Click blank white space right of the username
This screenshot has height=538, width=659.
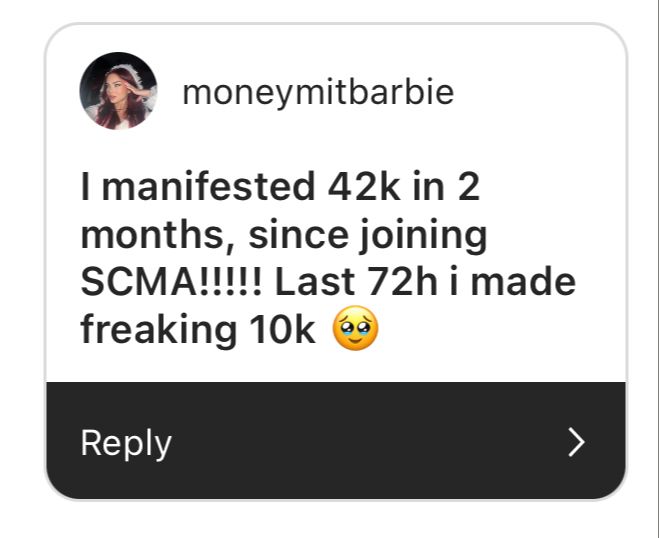pyautogui.click(x=540, y=93)
